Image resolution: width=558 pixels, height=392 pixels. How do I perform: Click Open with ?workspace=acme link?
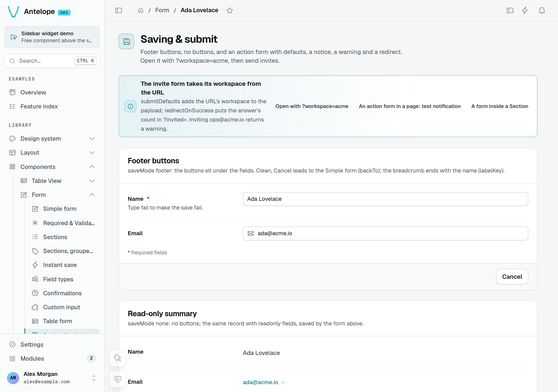312,106
